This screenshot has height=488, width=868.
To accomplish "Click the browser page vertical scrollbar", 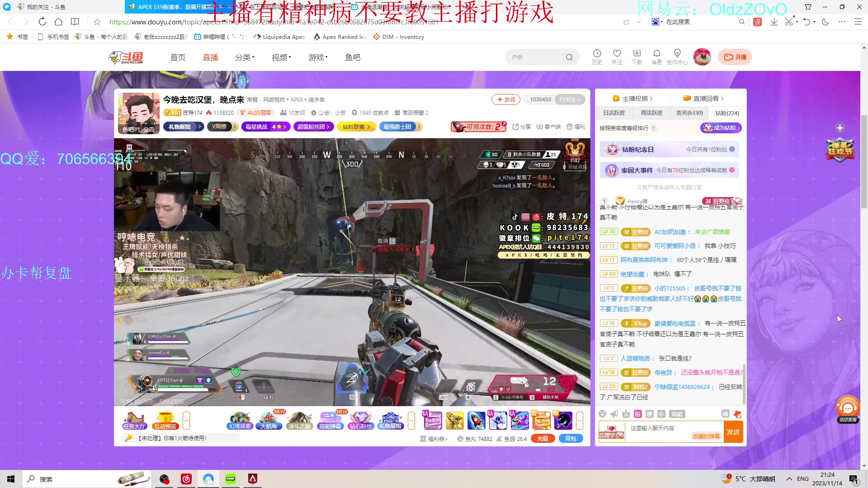I will coord(864,161).
